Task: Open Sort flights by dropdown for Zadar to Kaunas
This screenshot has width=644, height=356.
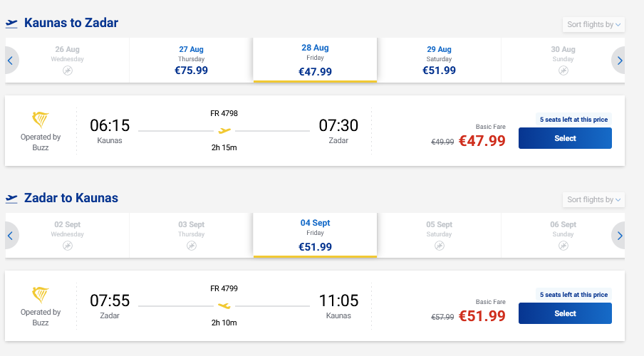Action: tap(593, 200)
